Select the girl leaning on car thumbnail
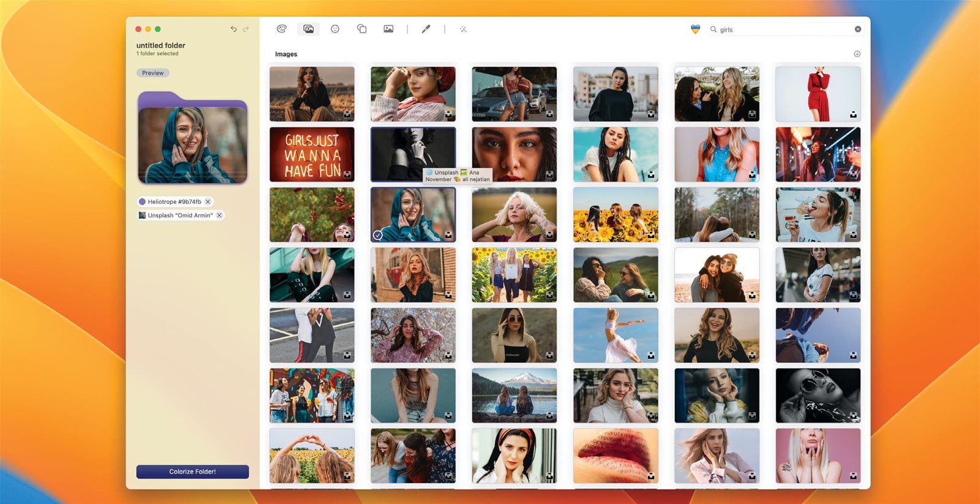This screenshot has height=504, width=980. 514,94
